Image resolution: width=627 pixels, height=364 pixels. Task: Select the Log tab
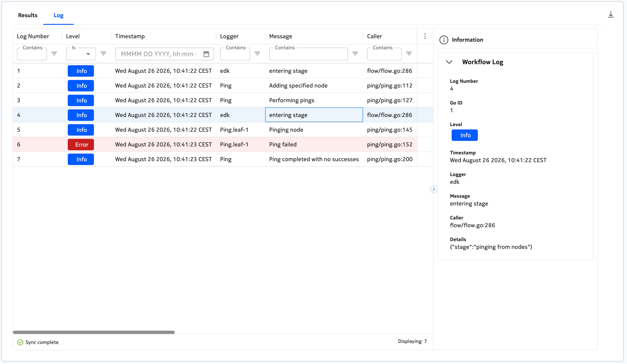click(59, 15)
